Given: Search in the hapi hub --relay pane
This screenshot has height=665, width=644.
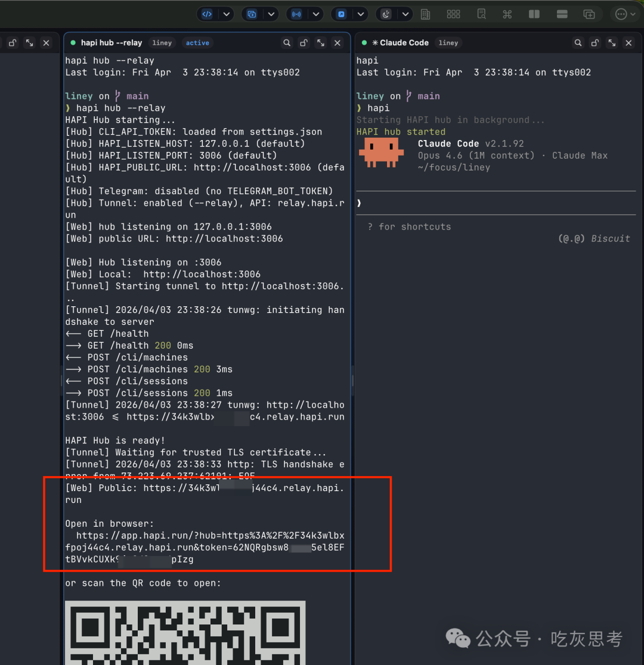Looking at the screenshot, I should [x=287, y=43].
